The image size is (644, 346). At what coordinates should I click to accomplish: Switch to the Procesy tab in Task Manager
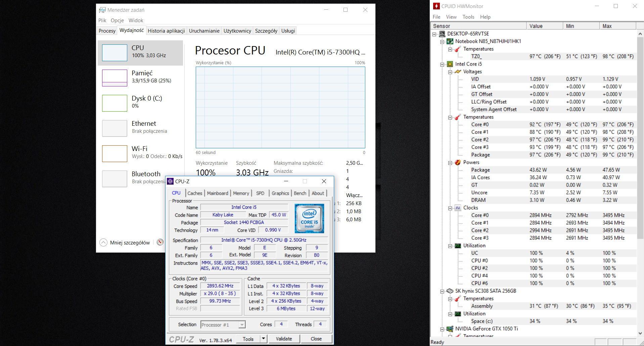point(107,31)
